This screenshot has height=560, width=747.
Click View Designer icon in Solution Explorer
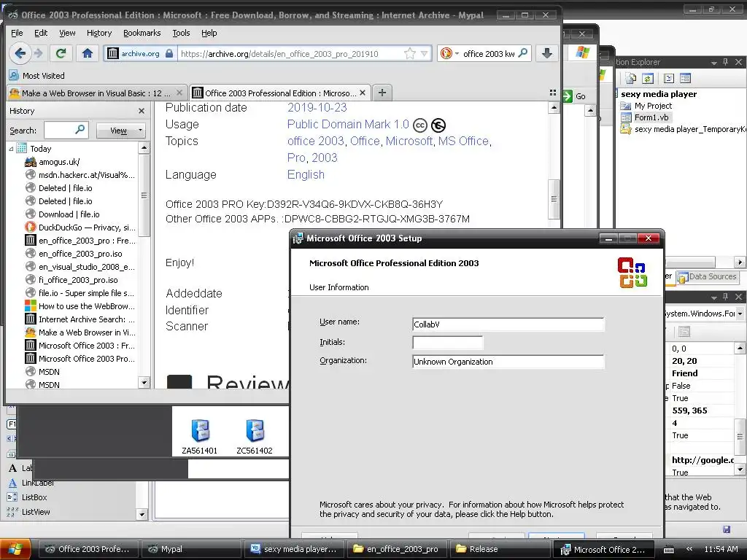tap(685, 78)
